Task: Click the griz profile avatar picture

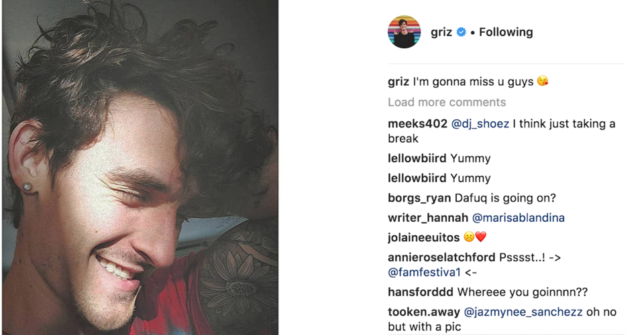Action: point(404,32)
